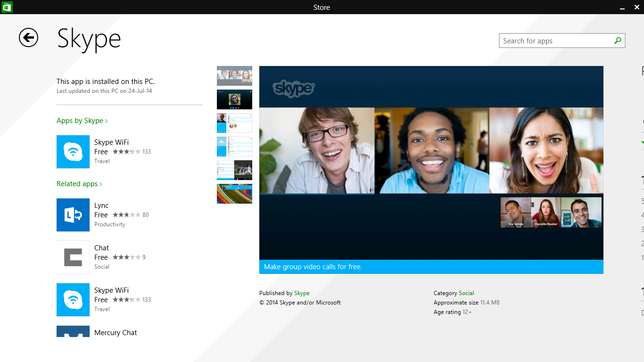Open the Chat app icon
This screenshot has height=362, width=644.
73,257
